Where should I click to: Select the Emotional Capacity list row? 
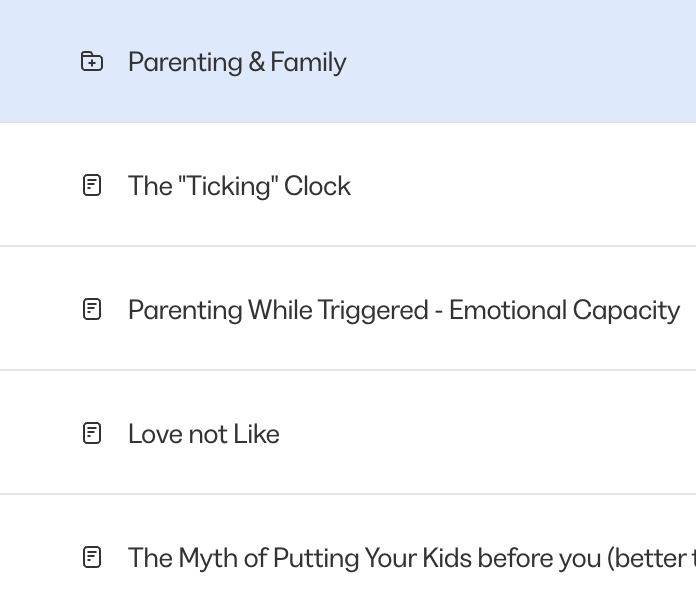click(x=348, y=308)
